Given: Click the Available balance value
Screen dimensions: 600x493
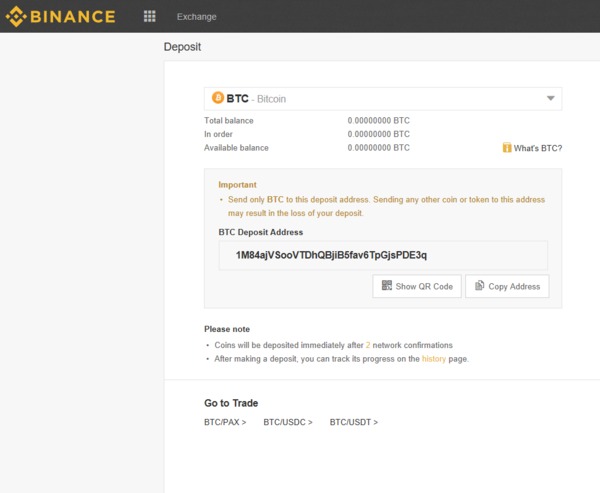Looking at the screenshot, I should (378, 148).
